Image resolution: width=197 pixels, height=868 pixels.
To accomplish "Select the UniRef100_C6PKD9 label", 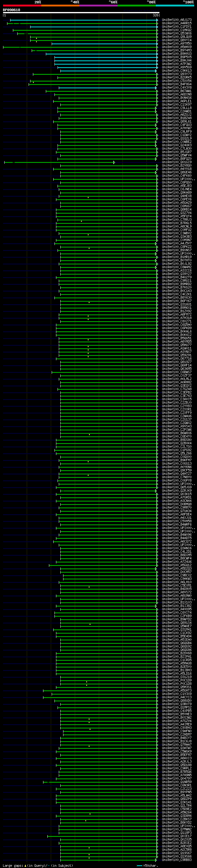I will [176, 328].
